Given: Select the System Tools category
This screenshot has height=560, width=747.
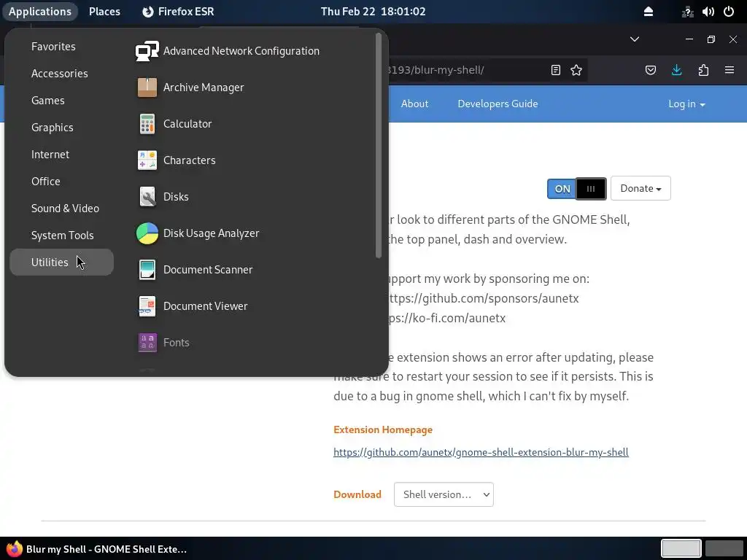Looking at the screenshot, I should (61, 236).
